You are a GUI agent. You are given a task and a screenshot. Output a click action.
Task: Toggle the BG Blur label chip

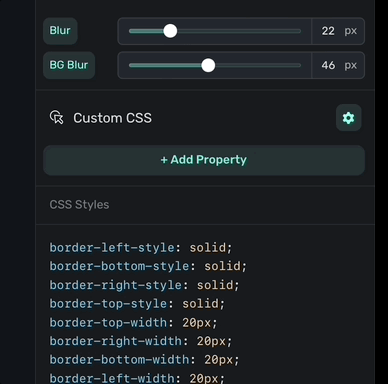pos(69,65)
